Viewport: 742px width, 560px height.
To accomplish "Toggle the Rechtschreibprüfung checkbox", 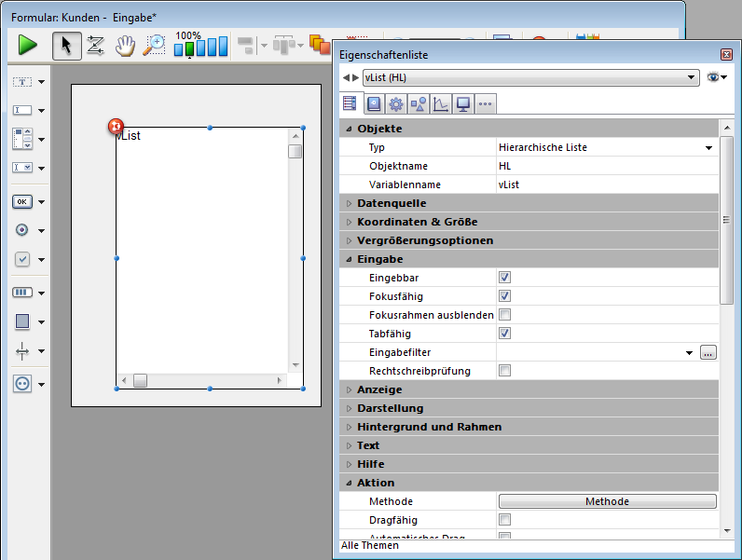I will [504, 371].
